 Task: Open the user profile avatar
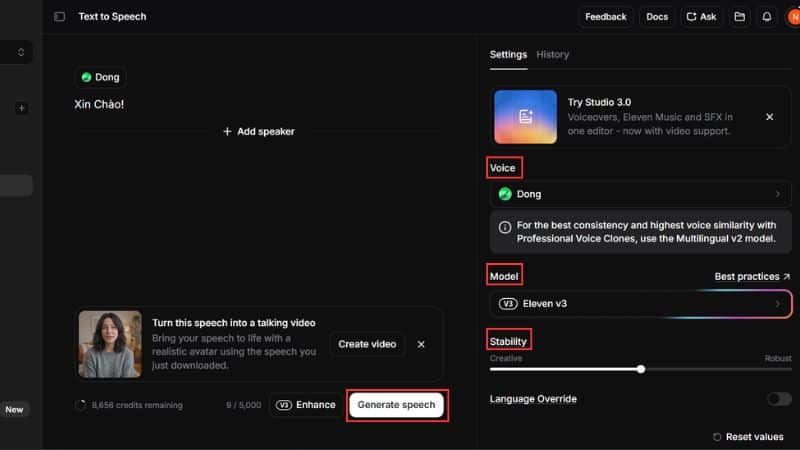click(793, 17)
